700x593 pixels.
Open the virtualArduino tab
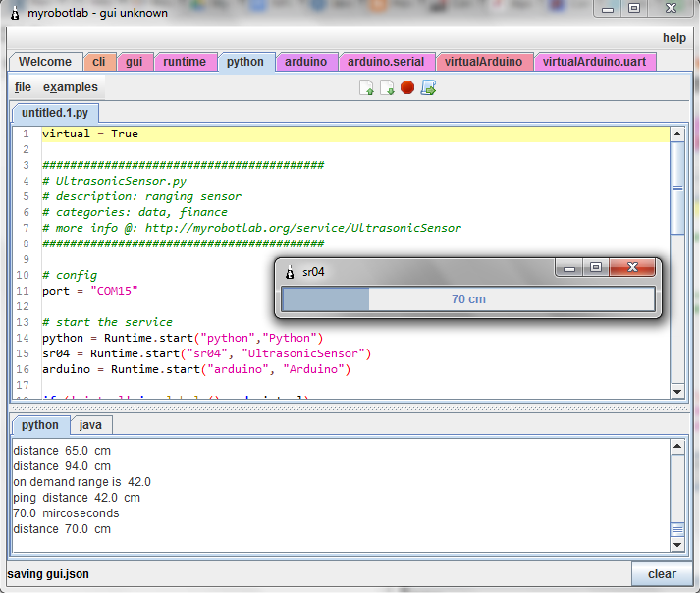click(483, 62)
